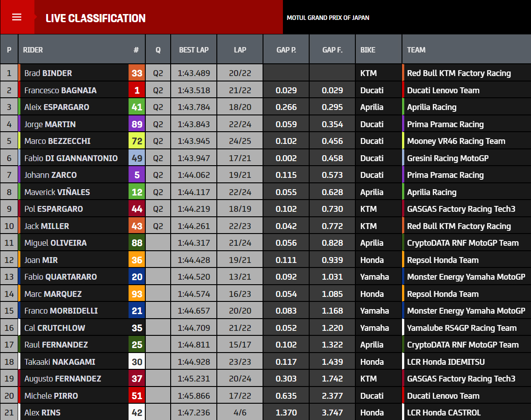Viewport: 531px width, 420px height.
Task: Select the TEAM column header
Action: pos(416,49)
